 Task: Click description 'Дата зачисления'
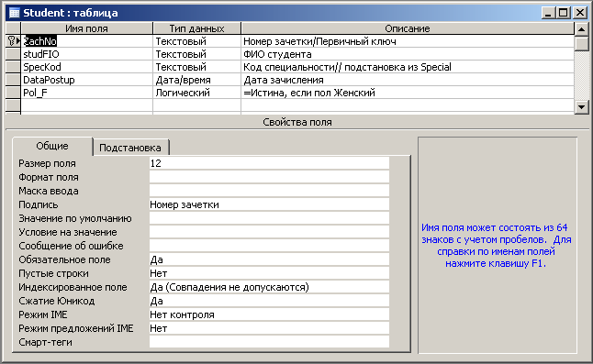[408, 80]
